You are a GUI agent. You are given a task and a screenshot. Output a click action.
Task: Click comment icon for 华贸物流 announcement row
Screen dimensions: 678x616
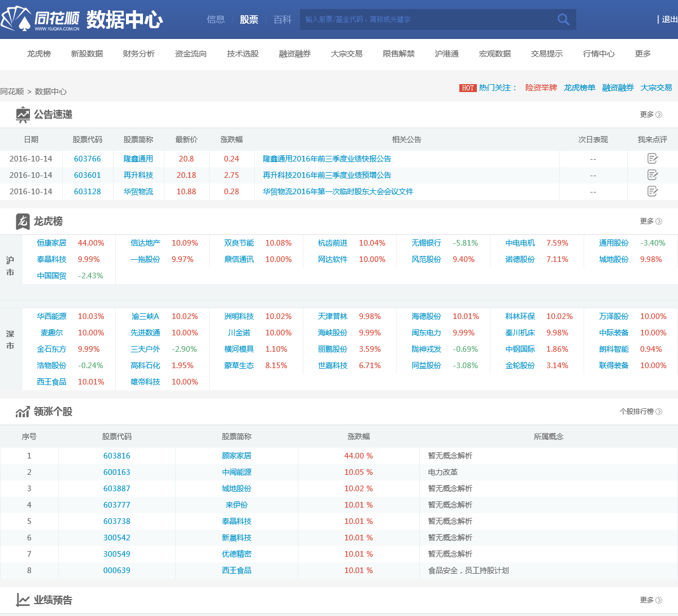pos(653,191)
